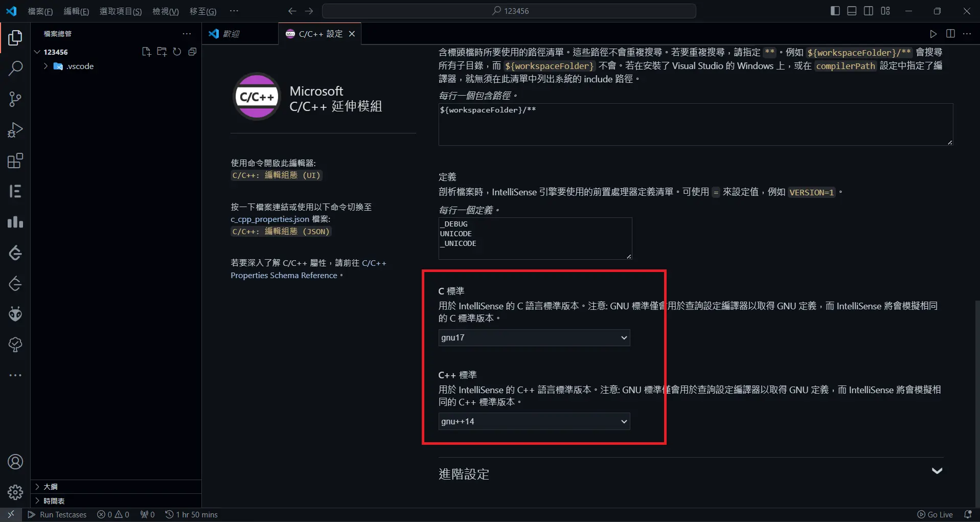Open the Search sidebar view
Screen dimensions: 980x522
click(x=15, y=68)
